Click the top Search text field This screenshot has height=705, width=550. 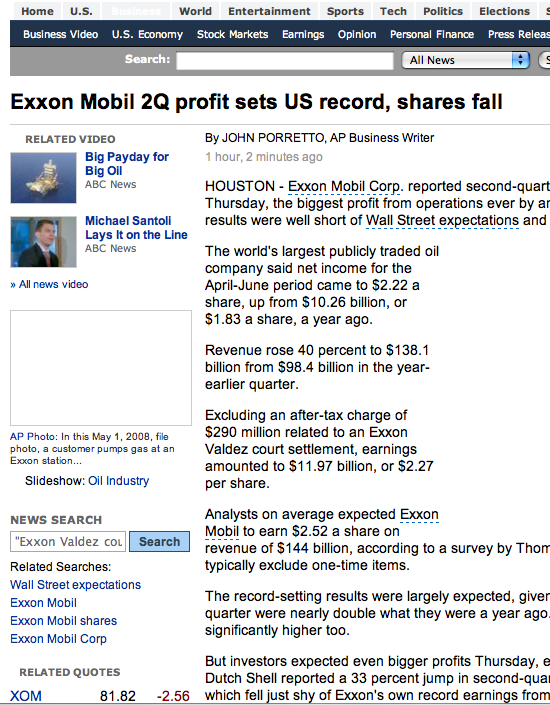(285, 61)
